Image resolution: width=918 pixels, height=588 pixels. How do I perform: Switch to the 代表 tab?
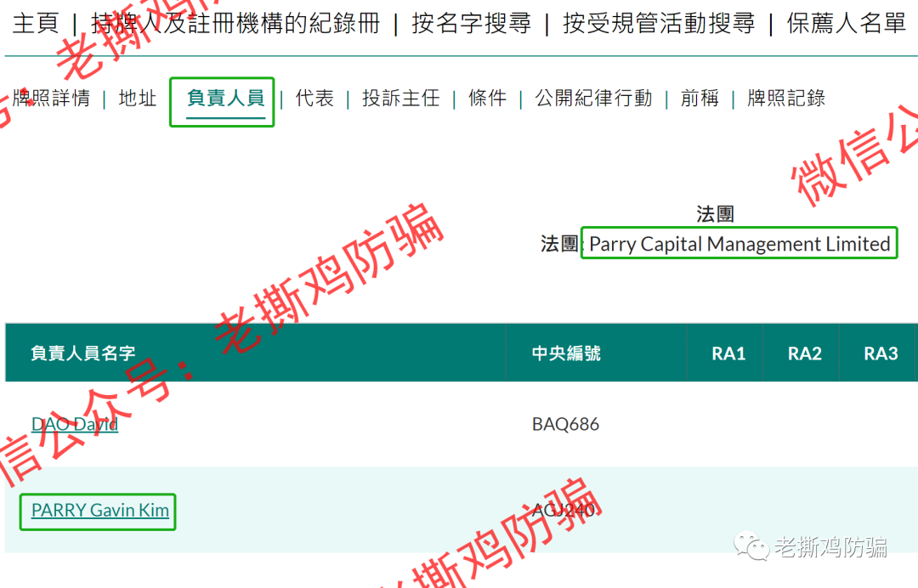[314, 98]
